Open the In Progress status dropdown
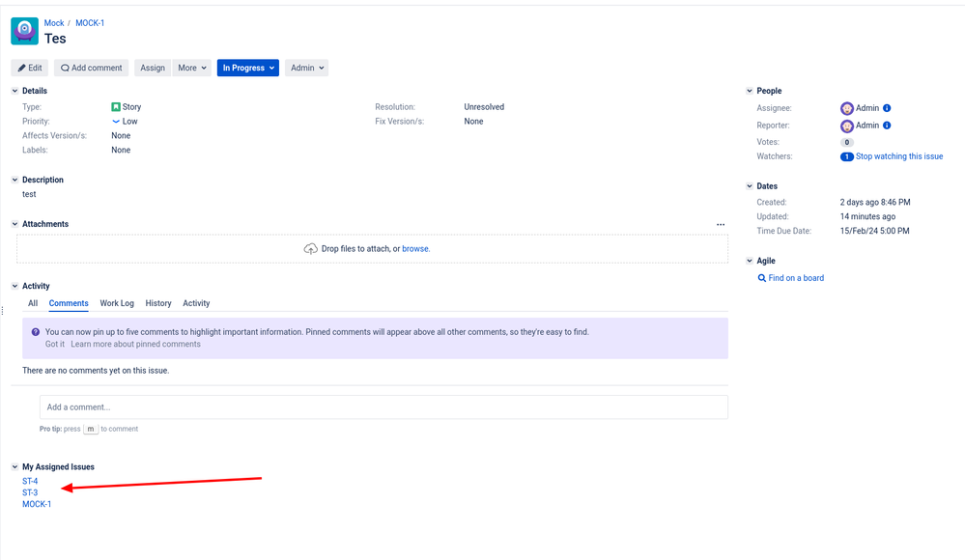Viewport: 965px width, 560px height. pos(248,68)
